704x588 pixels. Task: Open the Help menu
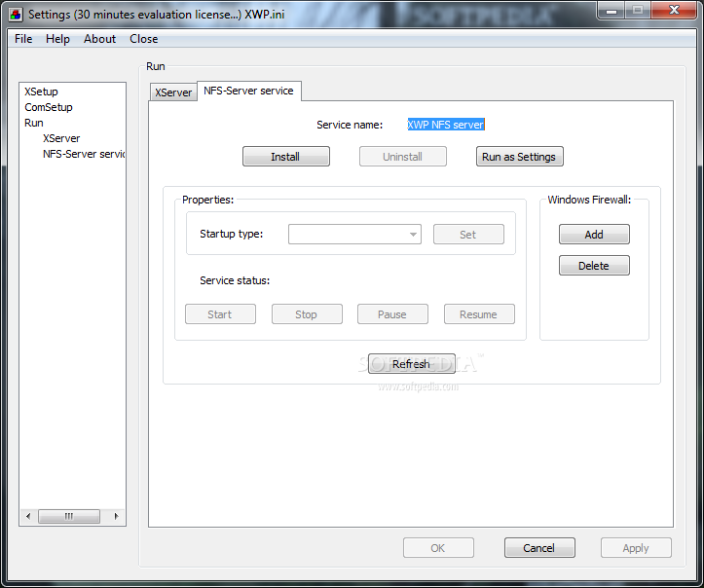pos(57,39)
